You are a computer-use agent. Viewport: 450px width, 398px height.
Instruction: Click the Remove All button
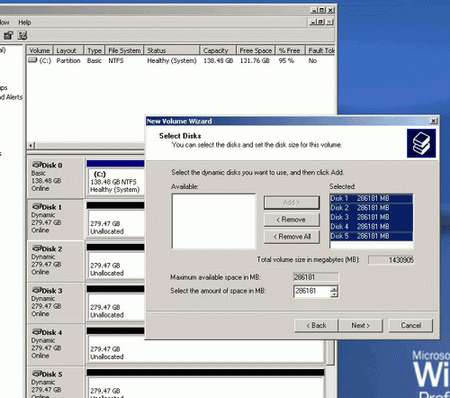(x=292, y=236)
